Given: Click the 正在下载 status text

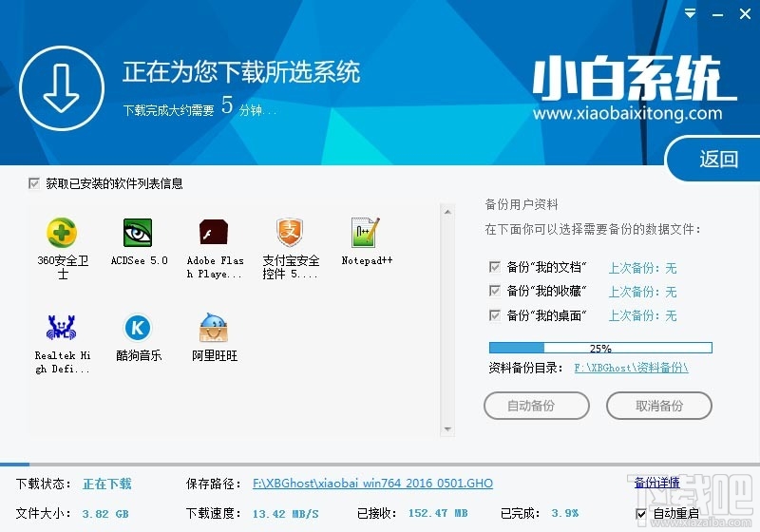Looking at the screenshot, I should (x=107, y=484).
